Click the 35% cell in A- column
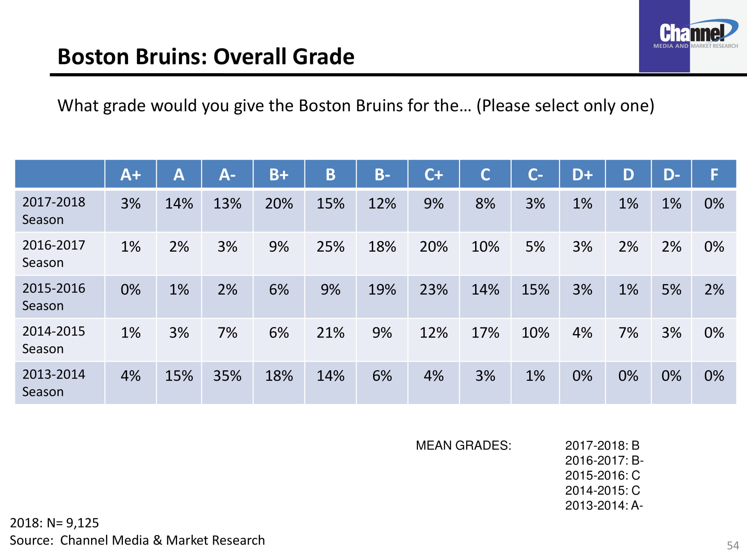Image resolution: width=747 pixels, height=560 pixels. coord(227,376)
